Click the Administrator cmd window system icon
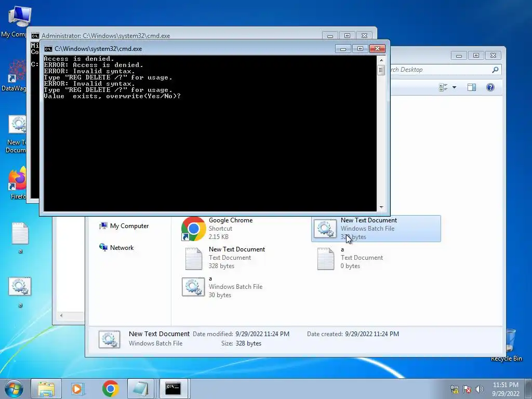The width and height of the screenshot is (532, 399). (x=35, y=36)
